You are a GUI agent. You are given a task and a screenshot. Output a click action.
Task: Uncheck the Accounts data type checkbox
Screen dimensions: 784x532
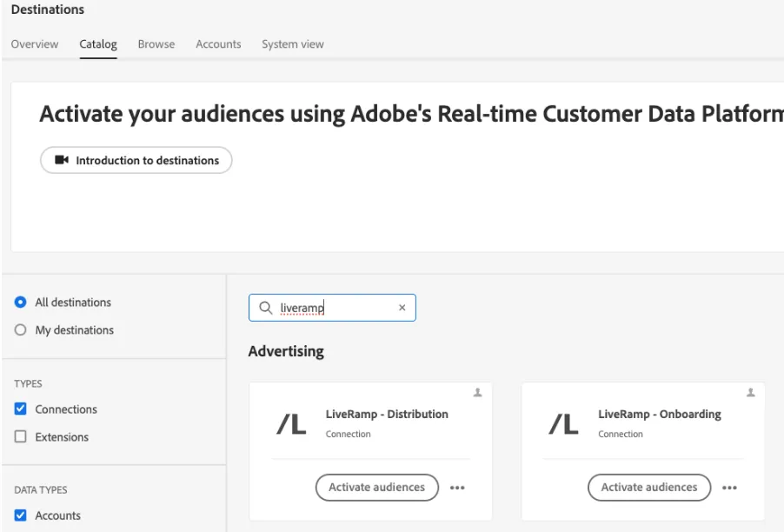(x=21, y=515)
